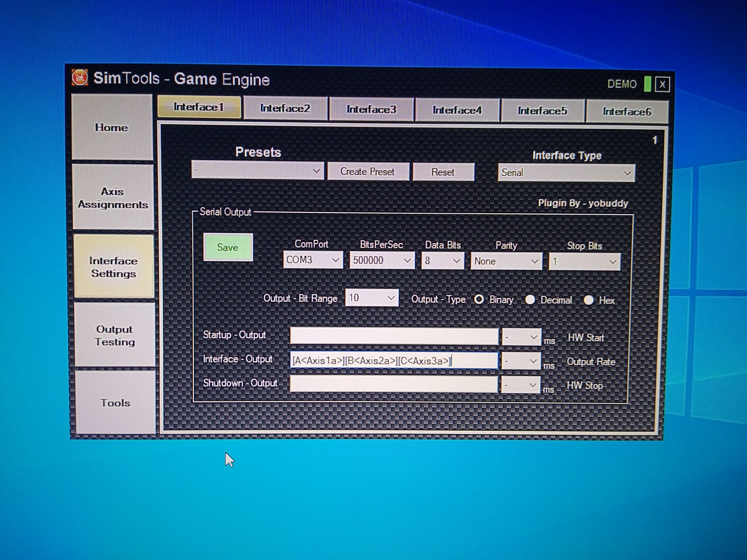Click the SimTools app logo icon

click(80, 77)
